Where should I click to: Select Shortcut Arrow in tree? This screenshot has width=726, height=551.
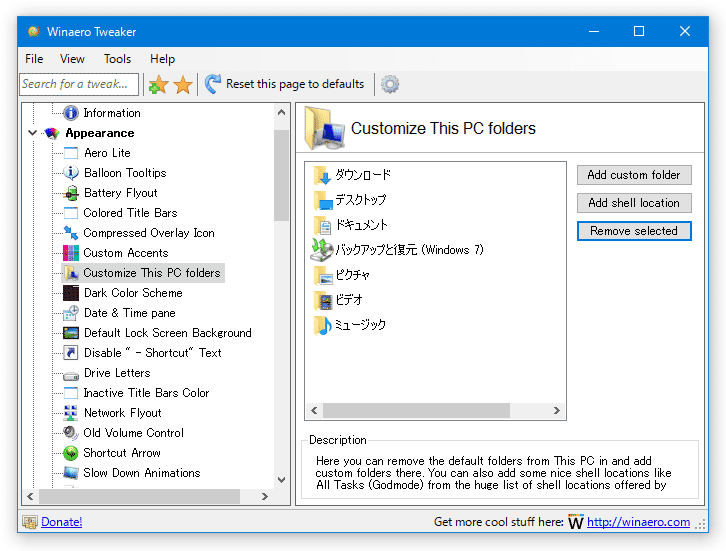tap(122, 453)
